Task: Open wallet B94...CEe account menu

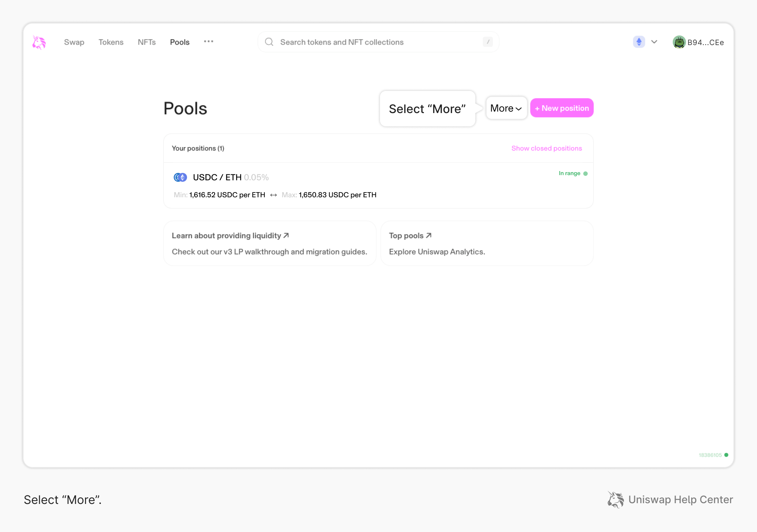Action: pos(705,42)
